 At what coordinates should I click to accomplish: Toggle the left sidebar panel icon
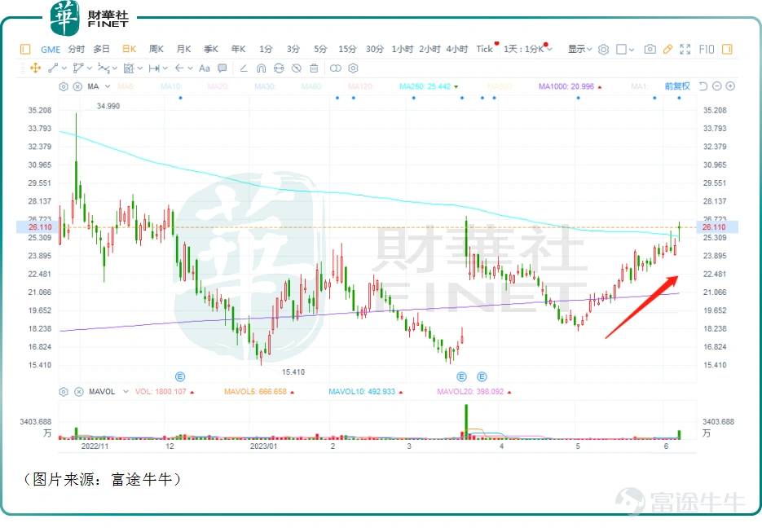25,49
